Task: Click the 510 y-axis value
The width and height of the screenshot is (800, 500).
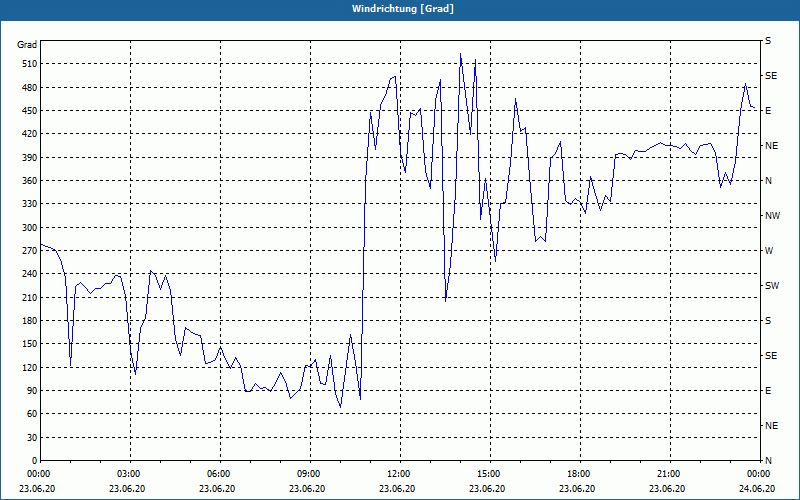Action: click(28, 64)
